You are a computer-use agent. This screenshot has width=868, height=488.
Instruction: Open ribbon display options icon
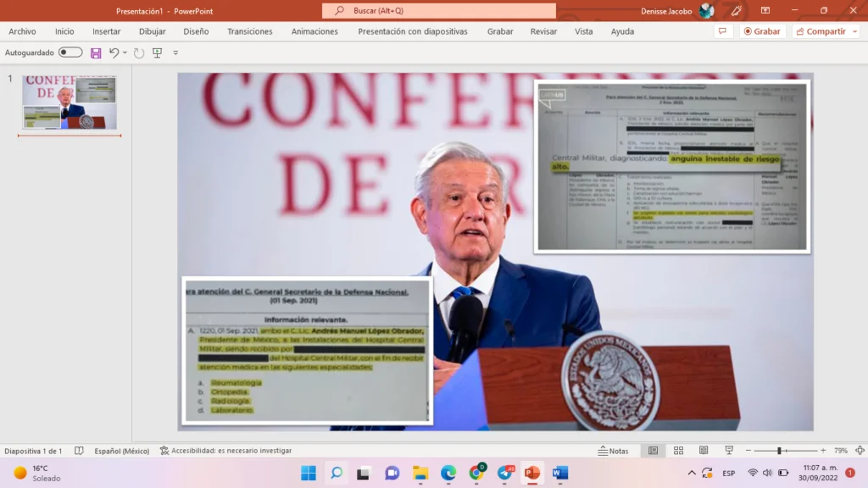click(765, 10)
